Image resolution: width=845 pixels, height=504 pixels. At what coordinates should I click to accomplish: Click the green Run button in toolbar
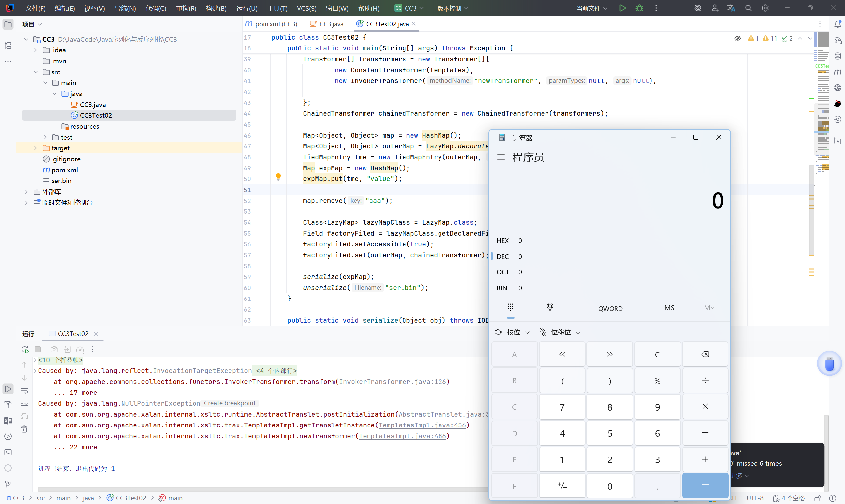pos(622,8)
